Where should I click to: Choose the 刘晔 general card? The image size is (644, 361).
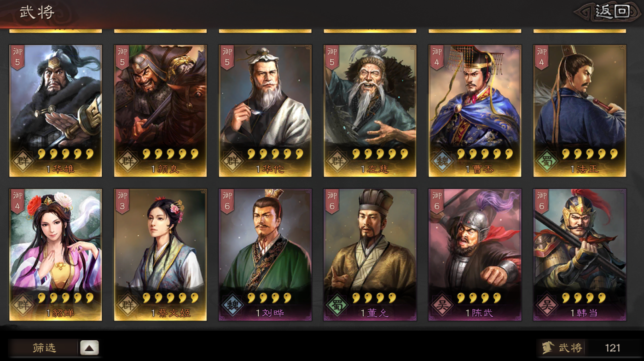pyautogui.click(x=265, y=255)
